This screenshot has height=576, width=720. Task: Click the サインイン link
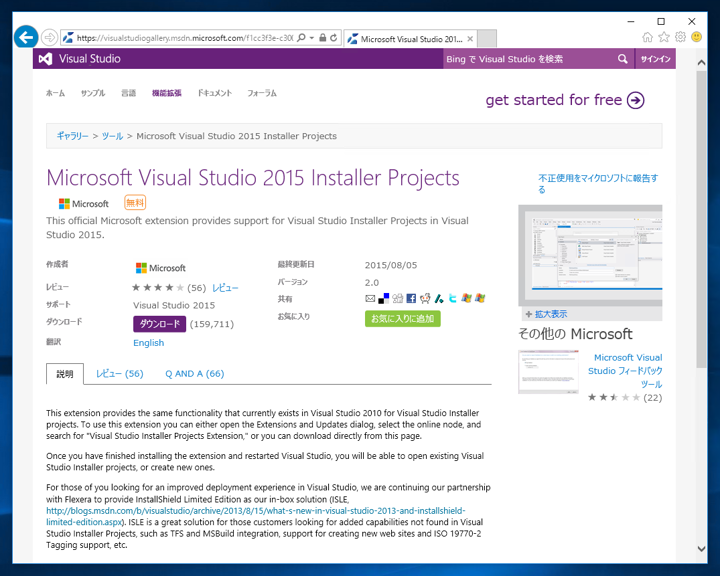(655, 59)
